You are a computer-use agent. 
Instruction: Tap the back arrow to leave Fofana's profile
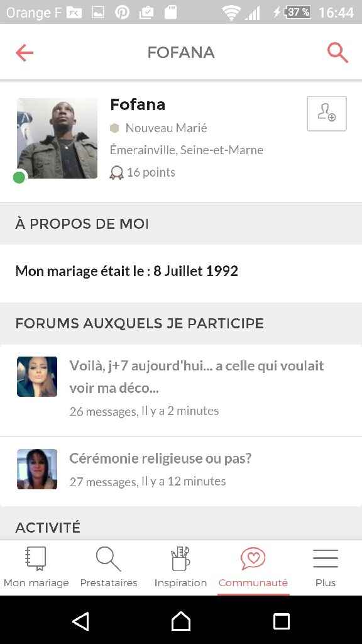click(24, 53)
